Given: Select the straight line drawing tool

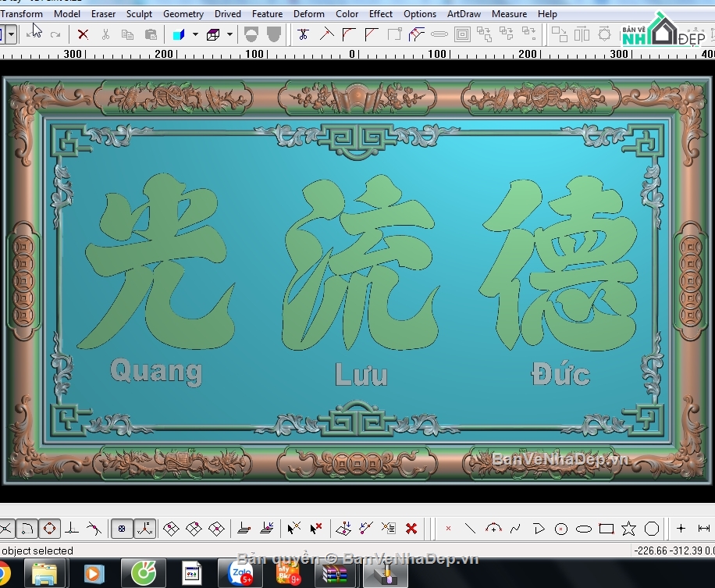Looking at the screenshot, I should tap(470, 529).
